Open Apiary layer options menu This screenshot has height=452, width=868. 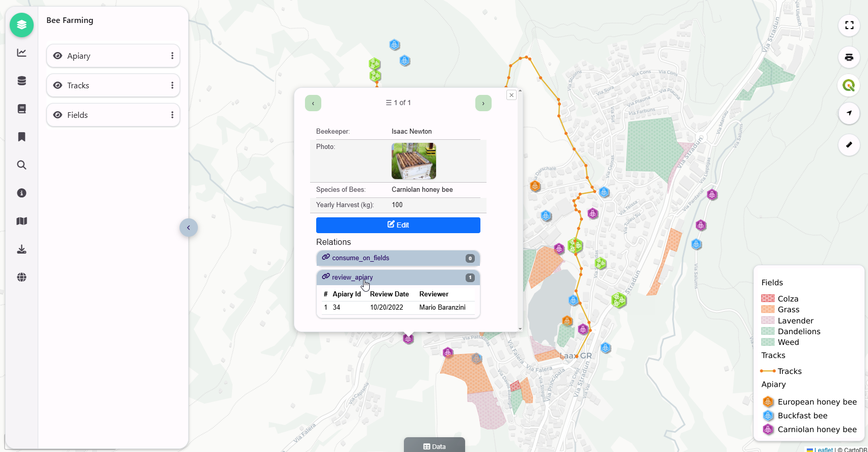(x=172, y=56)
